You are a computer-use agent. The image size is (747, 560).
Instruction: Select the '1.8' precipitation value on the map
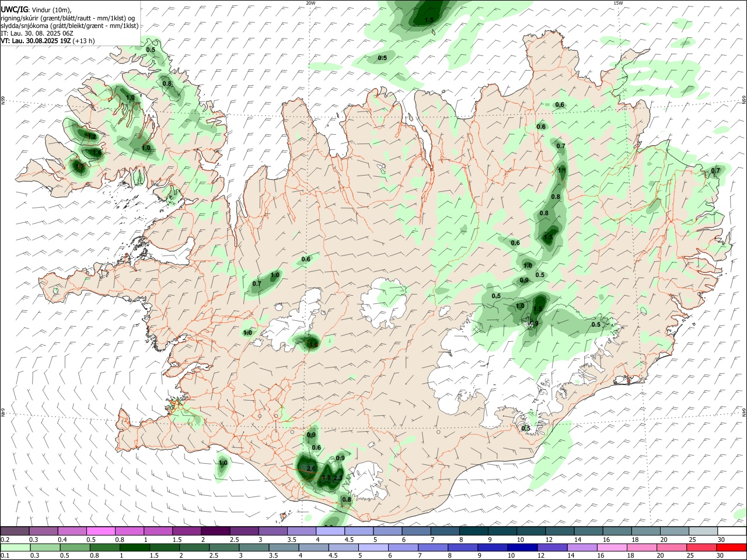point(327,478)
